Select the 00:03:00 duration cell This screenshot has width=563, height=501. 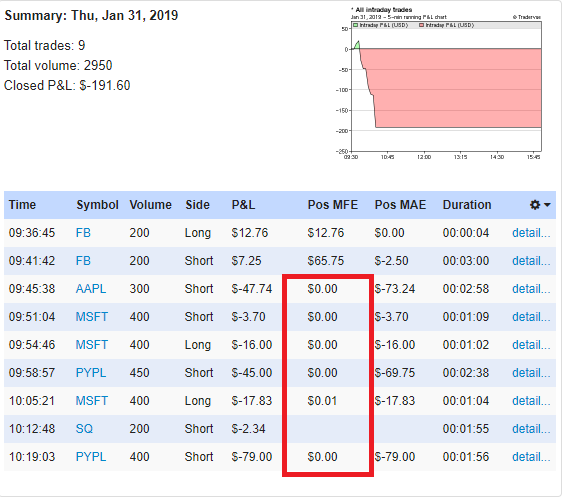coord(466,261)
